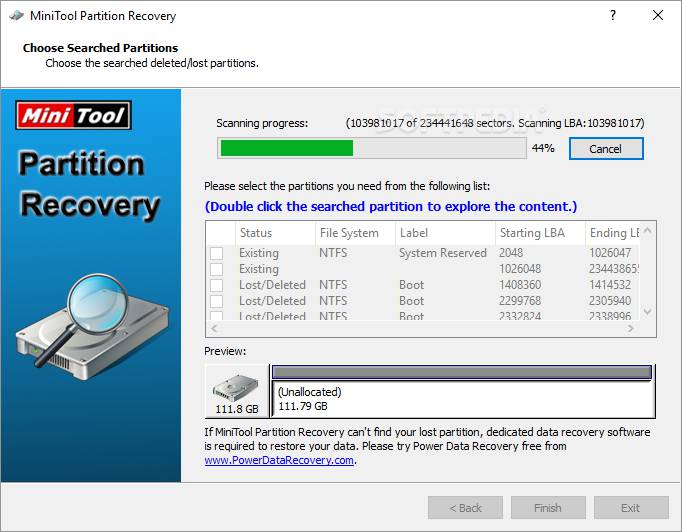Click starting LBA value "2048"
This screenshot has height=532, width=682.
[x=511, y=253]
